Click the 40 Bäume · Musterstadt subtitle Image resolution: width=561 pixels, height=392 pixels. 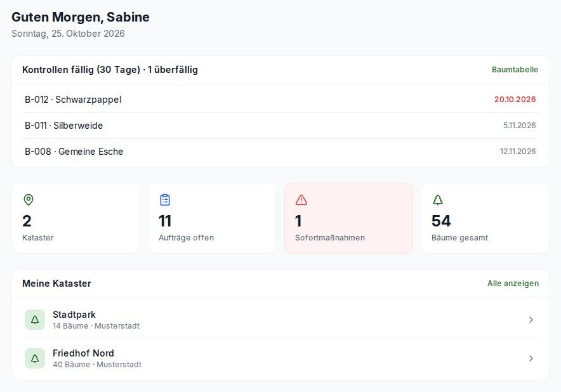97,365
